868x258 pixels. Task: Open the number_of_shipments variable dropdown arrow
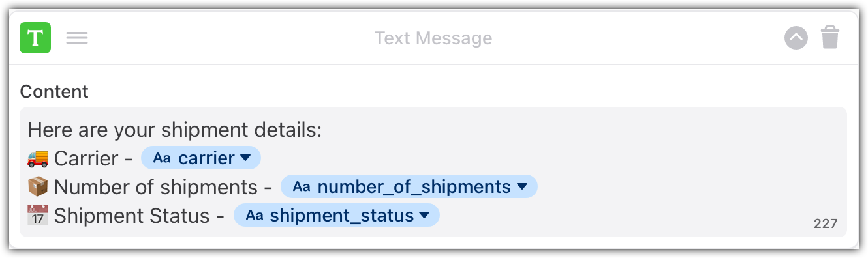pyautogui.click(x=522, y=187)
